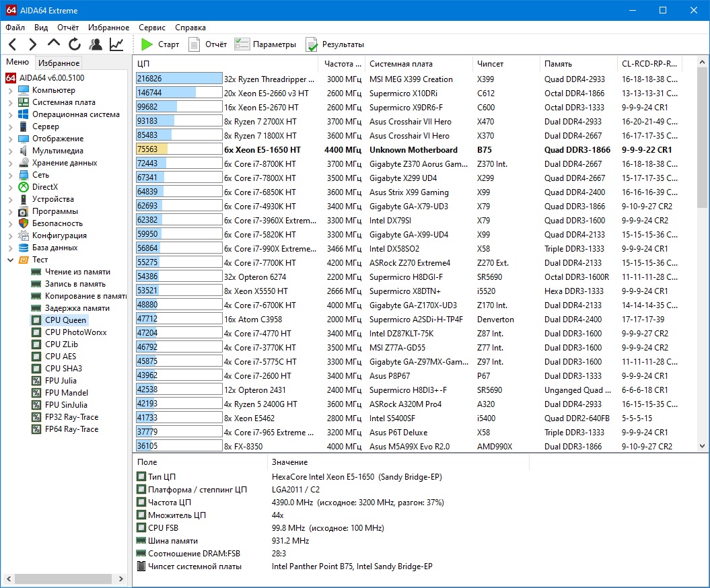Expand the Операционная система node
This screenshot has width=710, height=588.
pos(10,114)
